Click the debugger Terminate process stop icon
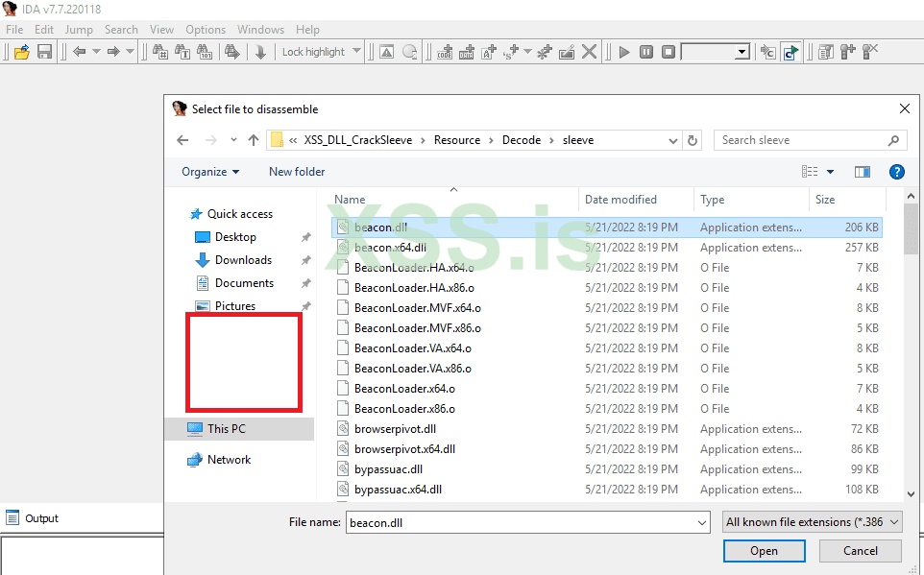 (x=669, y=52)
